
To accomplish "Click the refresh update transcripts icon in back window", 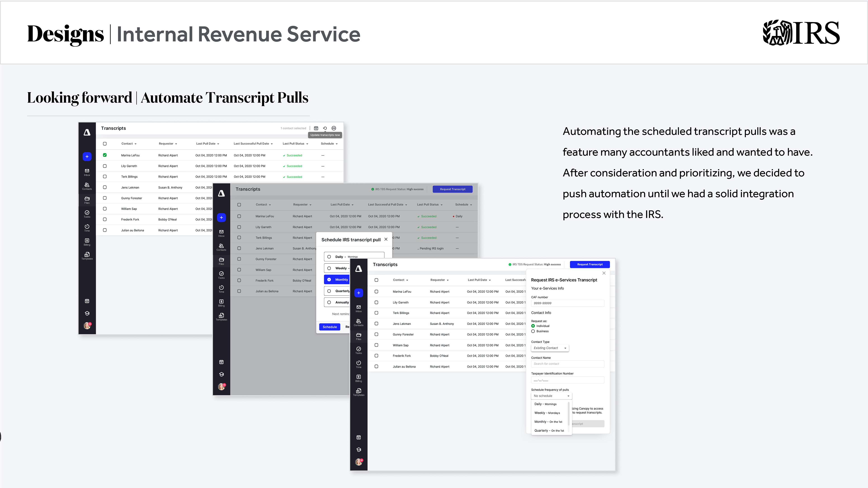I will click(325, 128).
